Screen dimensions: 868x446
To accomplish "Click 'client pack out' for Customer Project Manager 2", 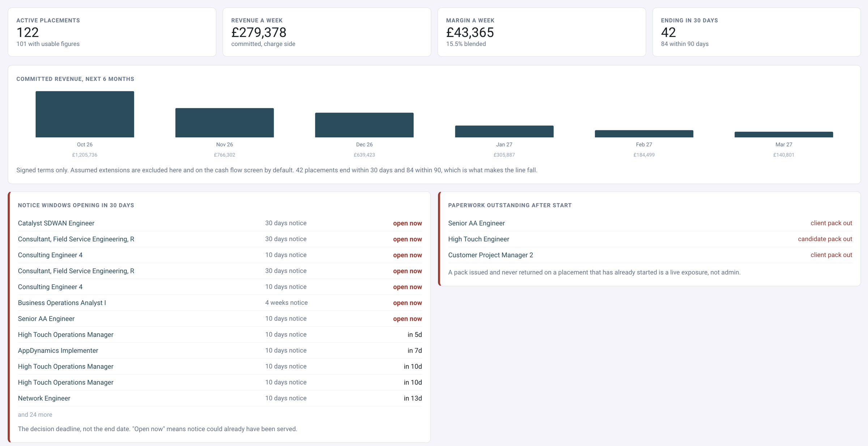I will coord(831,255).
